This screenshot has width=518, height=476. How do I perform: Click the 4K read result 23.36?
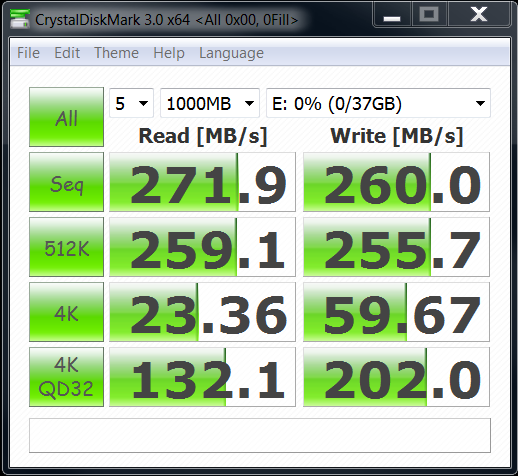point(202,312)
